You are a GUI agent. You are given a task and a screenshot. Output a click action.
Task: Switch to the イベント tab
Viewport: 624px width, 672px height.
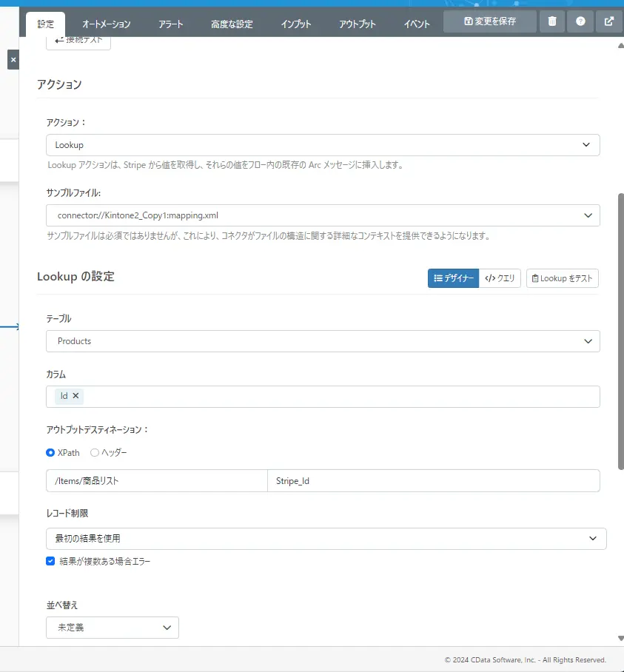[417, 24]
